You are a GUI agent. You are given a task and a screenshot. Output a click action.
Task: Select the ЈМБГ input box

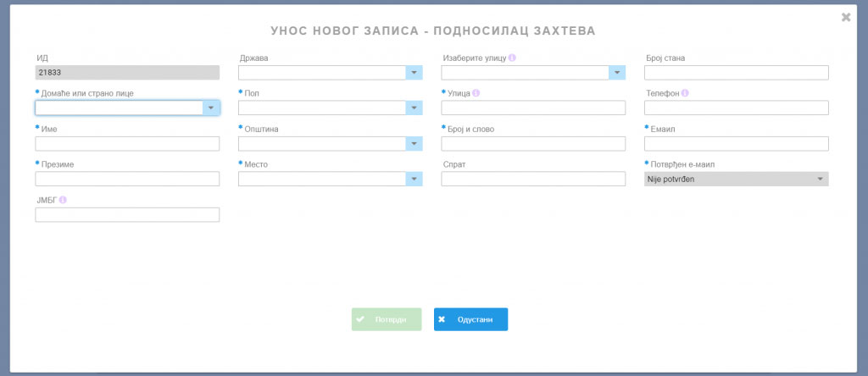tap(127, 215)
